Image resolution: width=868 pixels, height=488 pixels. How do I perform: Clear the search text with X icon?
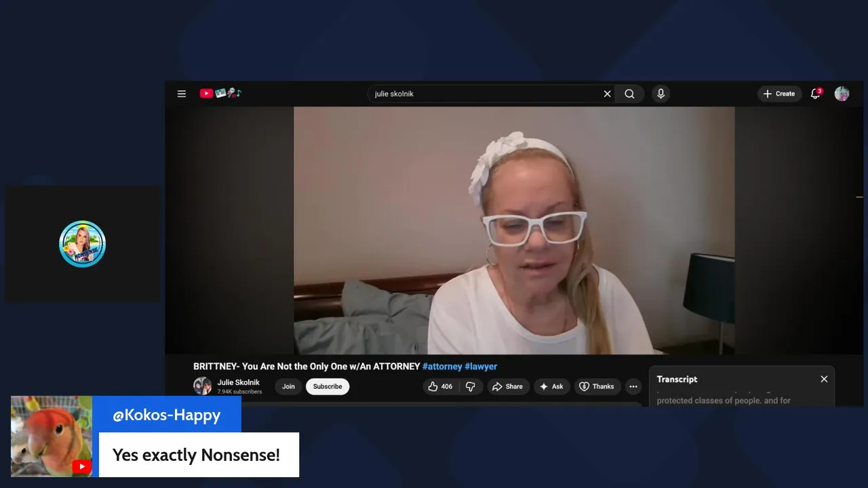tap(607, 94)
